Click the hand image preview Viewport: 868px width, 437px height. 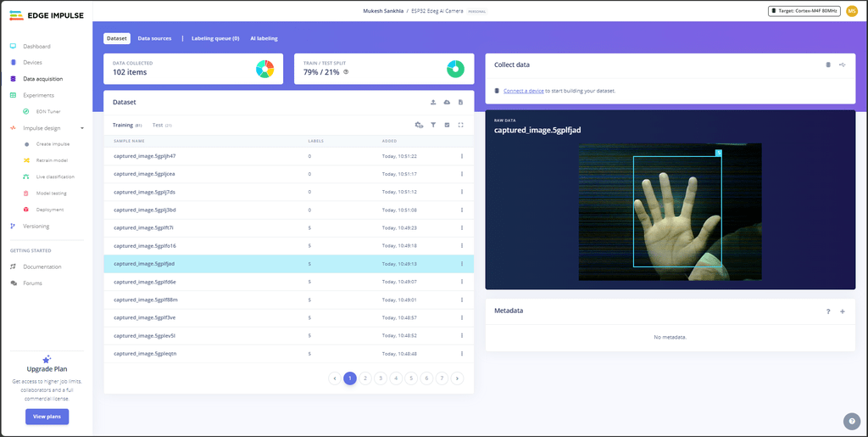[x=670, y=211]
